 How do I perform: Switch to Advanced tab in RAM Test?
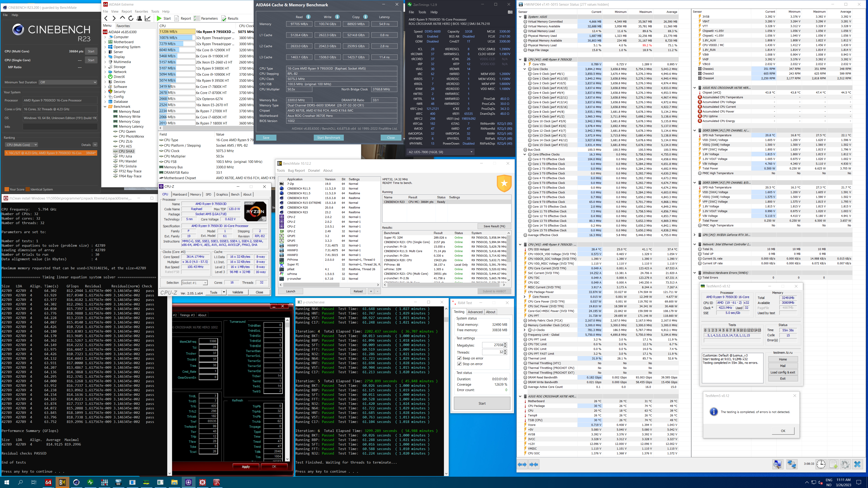475,312
